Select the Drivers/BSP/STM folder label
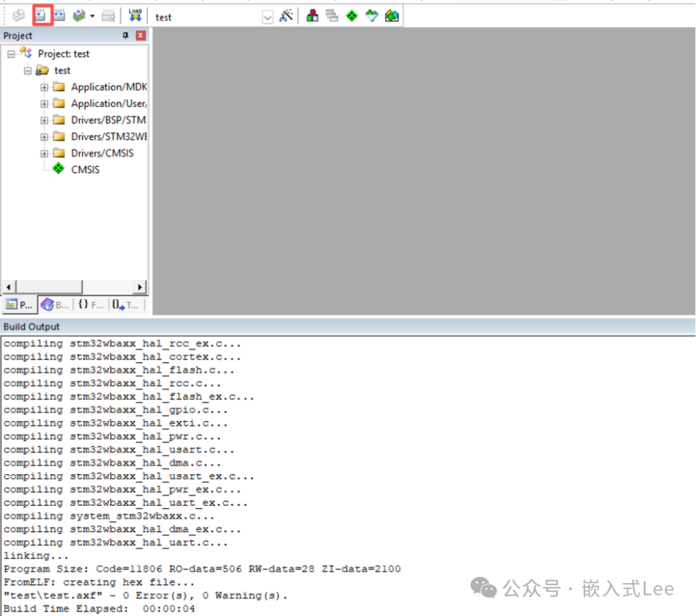The height and width of the screenshot is (616, 696). click(109, 120)
